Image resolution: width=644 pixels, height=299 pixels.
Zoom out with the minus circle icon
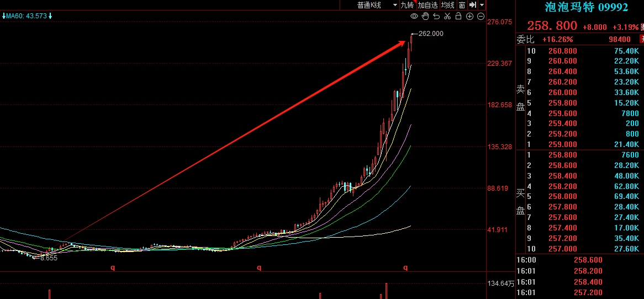(480, 16)
